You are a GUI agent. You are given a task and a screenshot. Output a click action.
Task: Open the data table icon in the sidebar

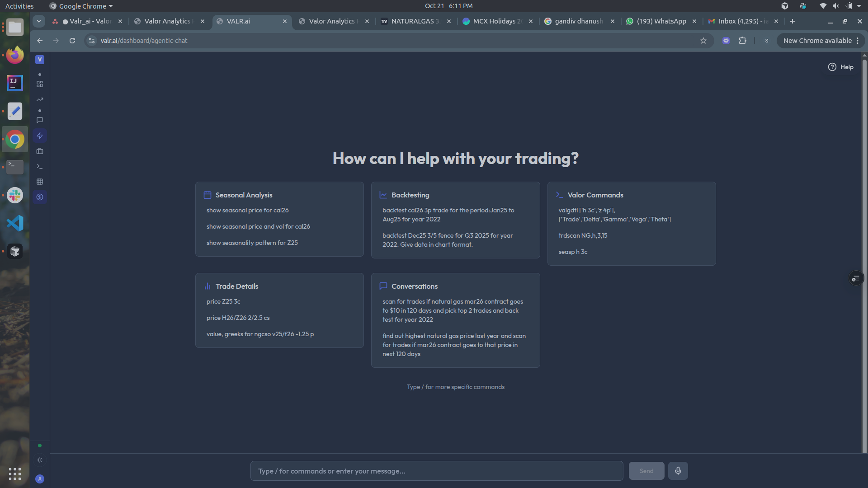tap(40, 182)
